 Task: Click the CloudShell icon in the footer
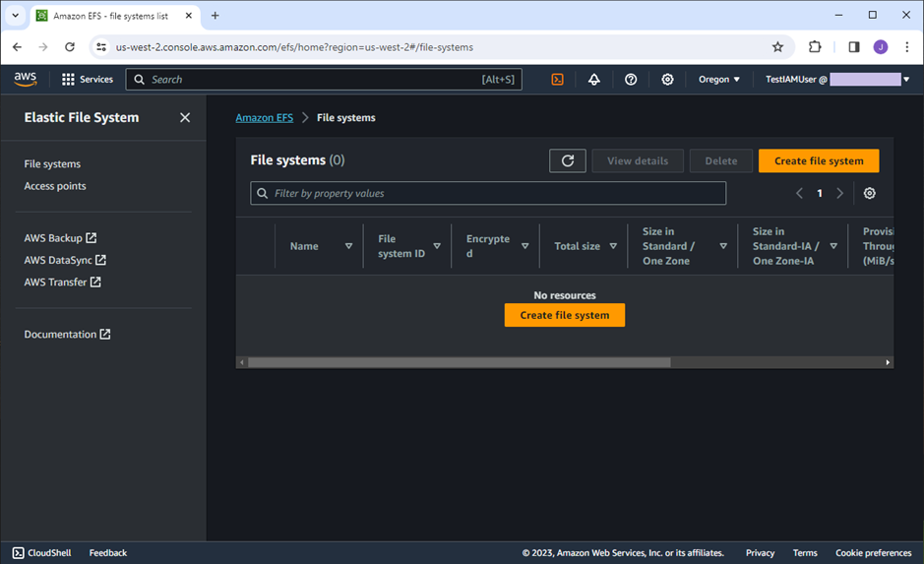[x=19, y=553]
